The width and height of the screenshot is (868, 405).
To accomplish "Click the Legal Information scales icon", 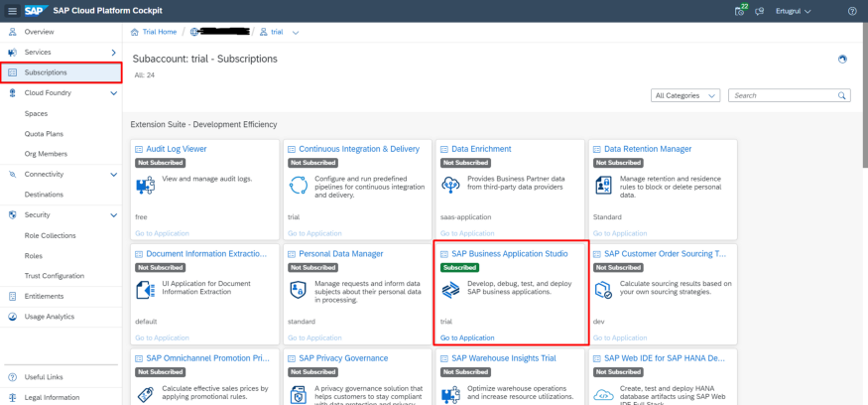I will click(12, 397).
